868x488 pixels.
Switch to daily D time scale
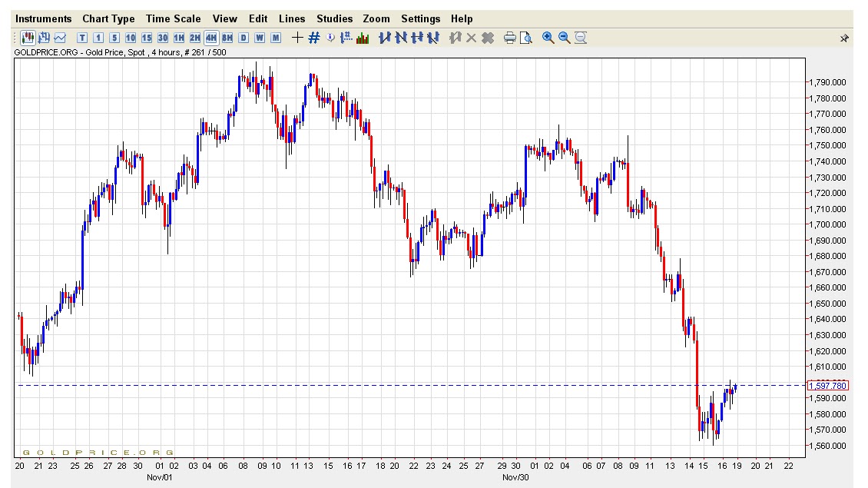(244, 38)
